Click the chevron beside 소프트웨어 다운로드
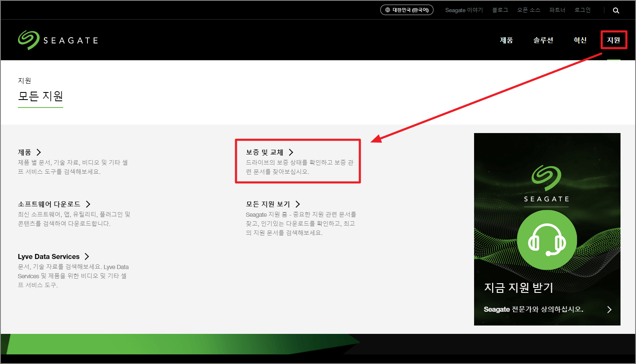 click(x=88, y=204)
